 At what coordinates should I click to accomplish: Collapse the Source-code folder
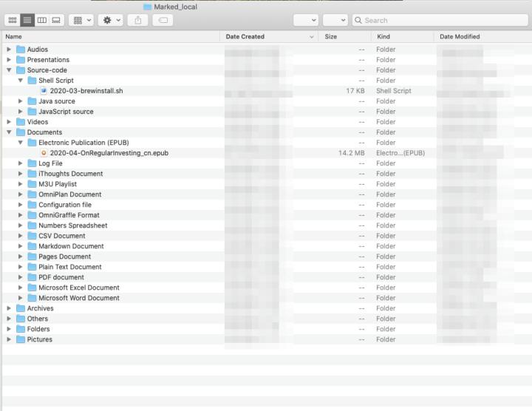tap(9, 70)
